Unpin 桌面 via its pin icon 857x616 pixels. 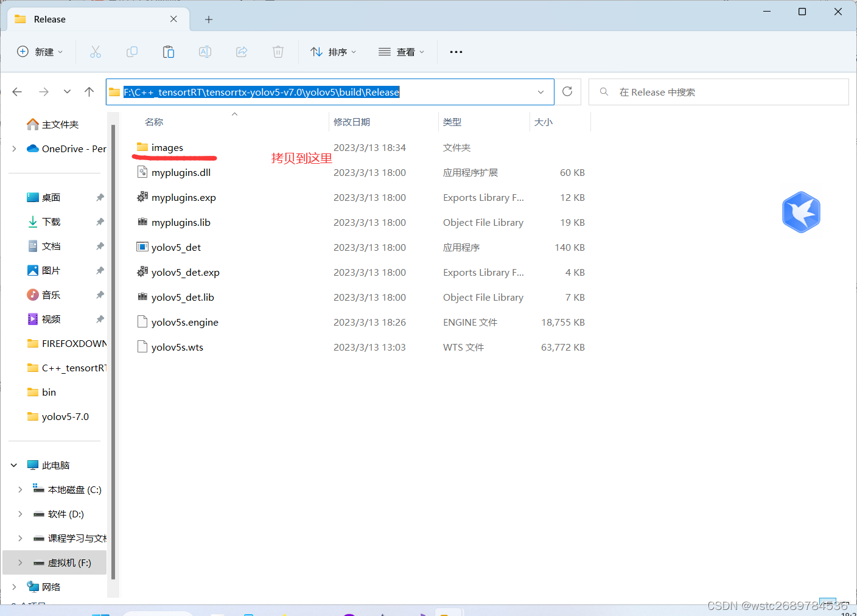[100, 197]
